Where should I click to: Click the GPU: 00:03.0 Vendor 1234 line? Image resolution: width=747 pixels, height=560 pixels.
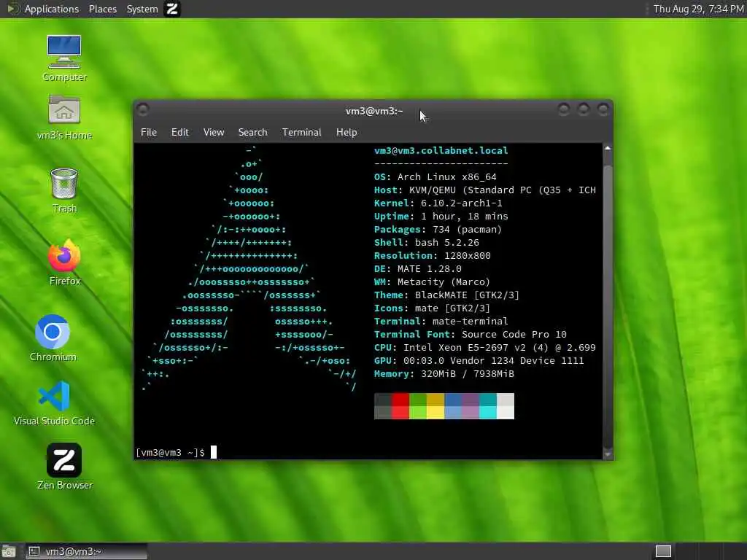tap(479, 360)
